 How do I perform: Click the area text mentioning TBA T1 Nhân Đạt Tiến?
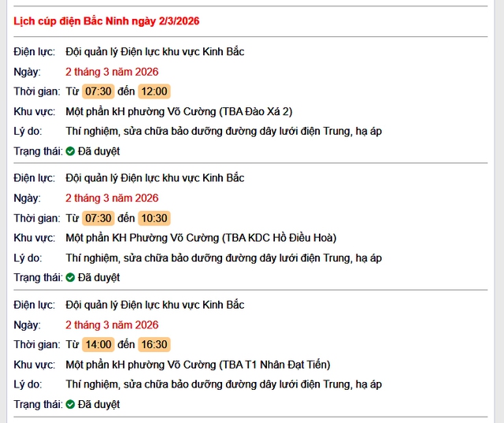[198, 364]
